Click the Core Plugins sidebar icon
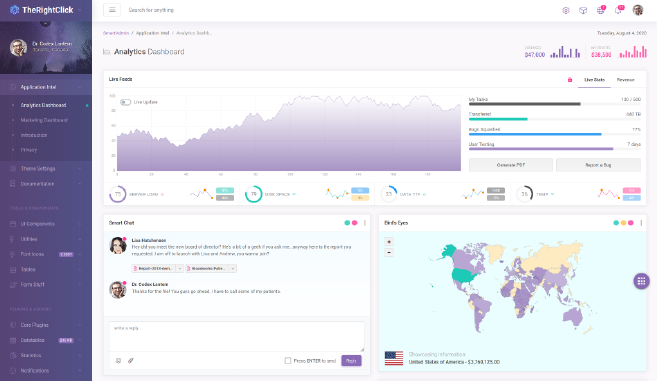The height and width of the screenshot is (381, 657). (x=13, y=325)
